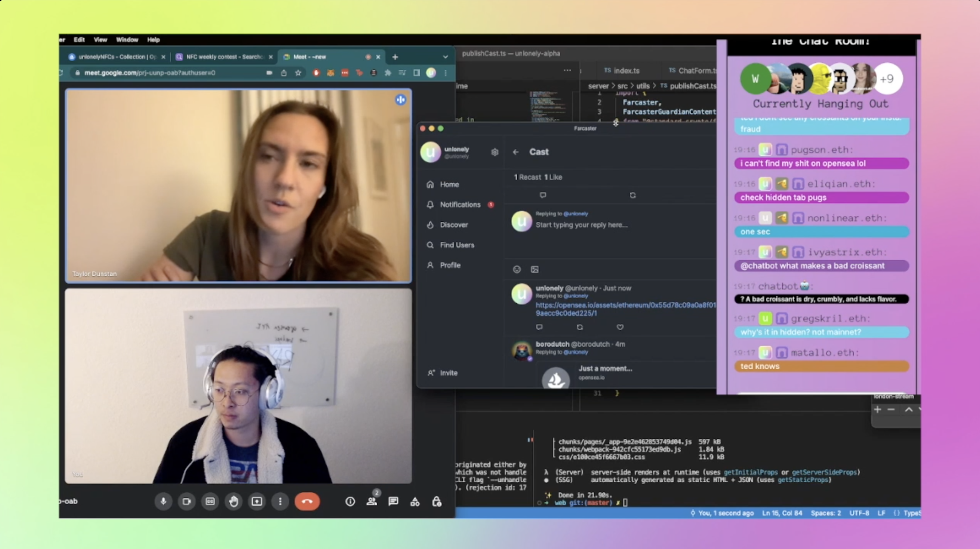Click the UTF-8 encoding in the status bar
The width and height of the screenshot is (980, 549).
[859, 513]
